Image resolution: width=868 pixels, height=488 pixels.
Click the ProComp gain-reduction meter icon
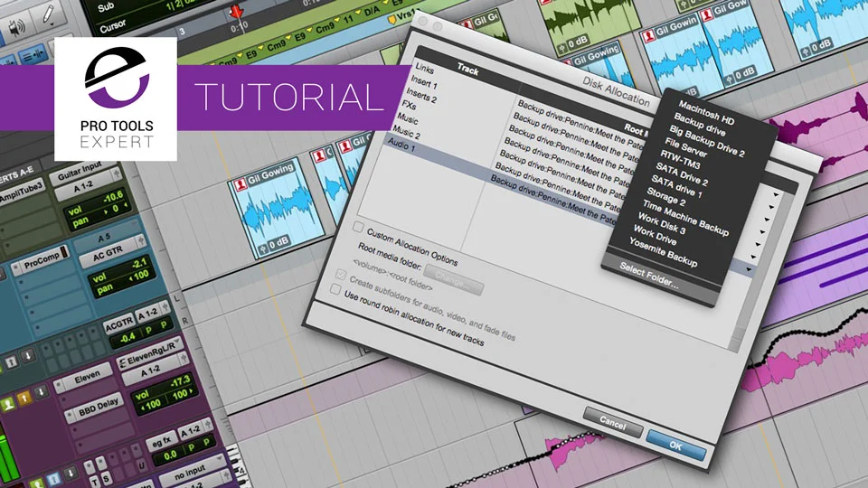coord(64,253)
